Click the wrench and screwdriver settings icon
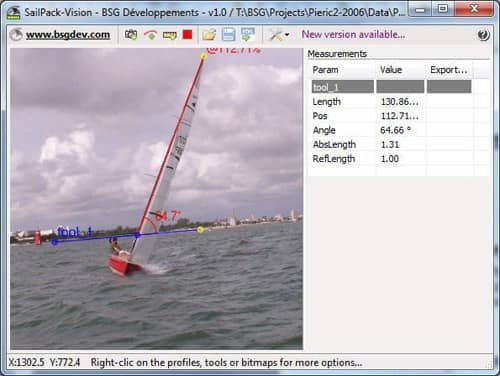 coord(276,35)
